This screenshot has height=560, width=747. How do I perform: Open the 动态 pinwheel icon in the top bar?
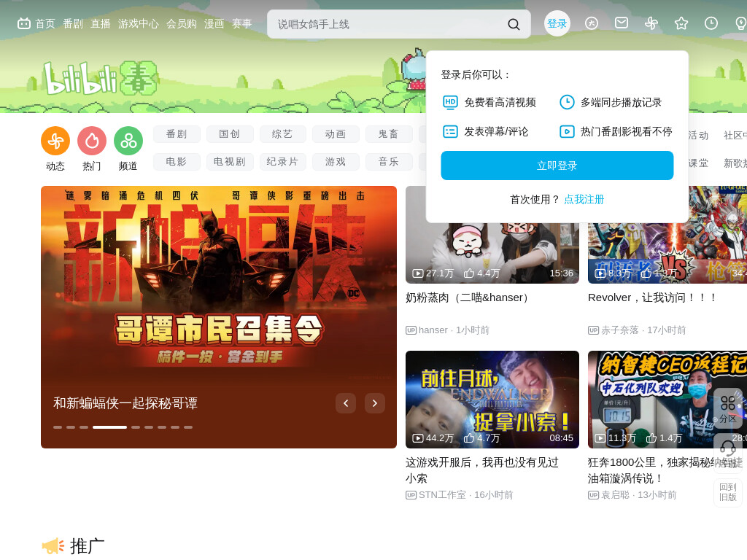click(651, 23)
